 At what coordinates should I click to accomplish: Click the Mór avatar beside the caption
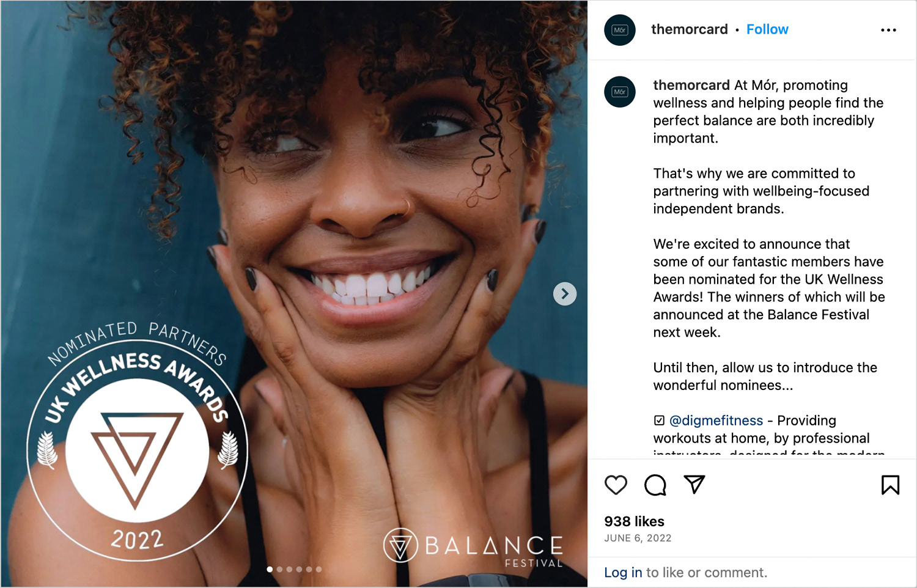click(620, 92)
